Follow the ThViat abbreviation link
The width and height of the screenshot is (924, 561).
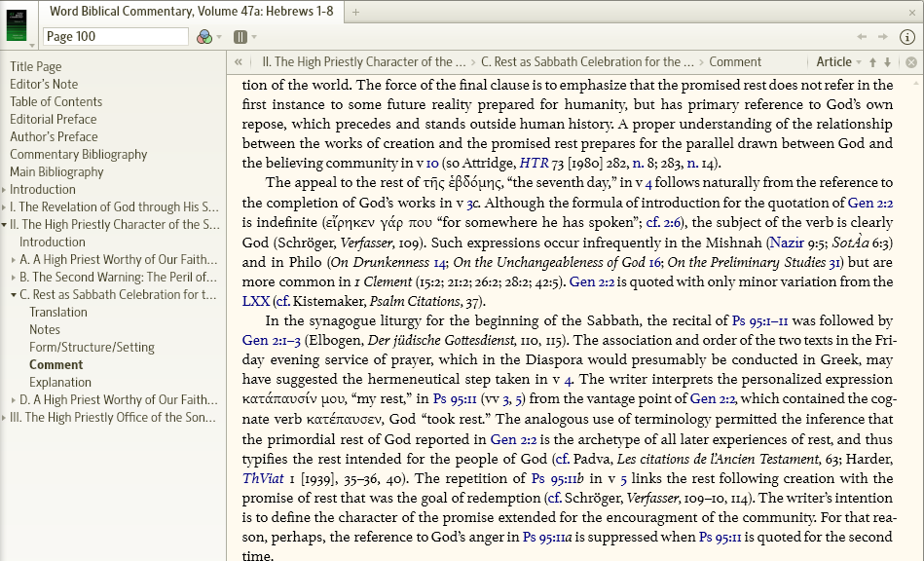point(263,478)
